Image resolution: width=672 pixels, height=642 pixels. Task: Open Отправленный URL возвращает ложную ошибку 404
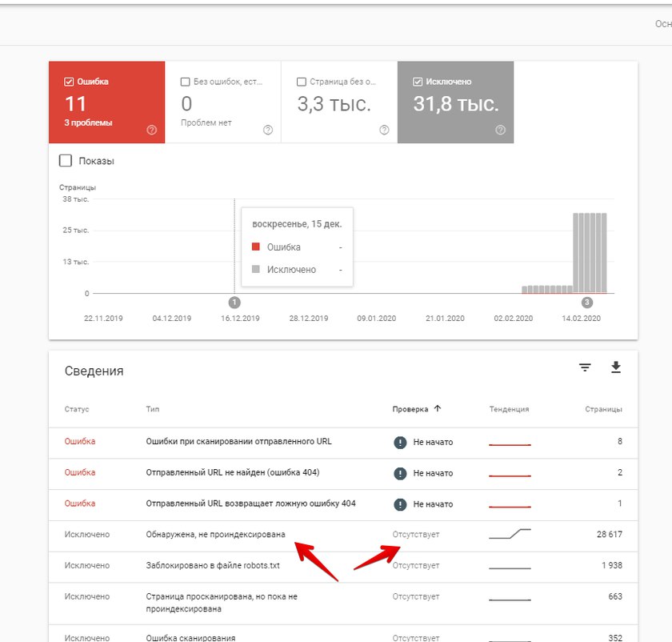point(343,504)
